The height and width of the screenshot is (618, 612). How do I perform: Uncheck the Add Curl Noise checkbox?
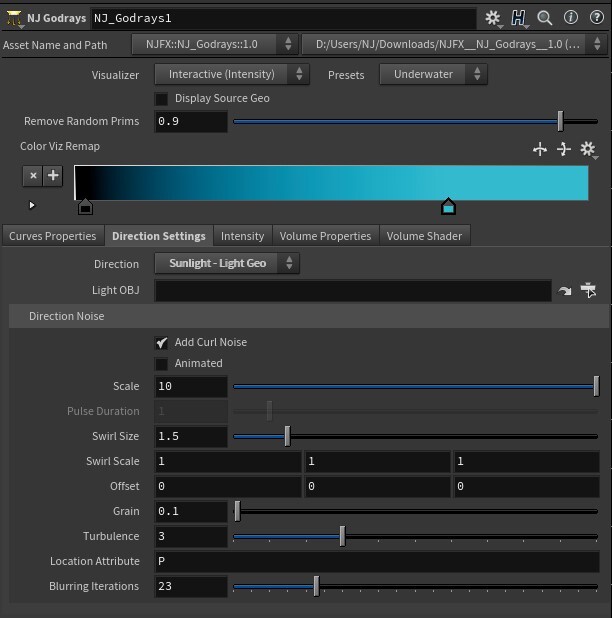161,343
